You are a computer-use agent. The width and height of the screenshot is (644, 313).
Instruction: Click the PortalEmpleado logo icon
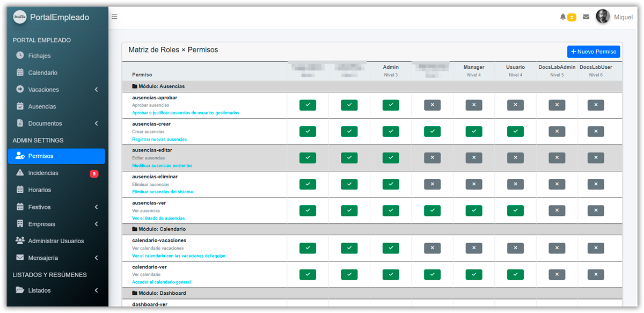(x=20, y=17)
